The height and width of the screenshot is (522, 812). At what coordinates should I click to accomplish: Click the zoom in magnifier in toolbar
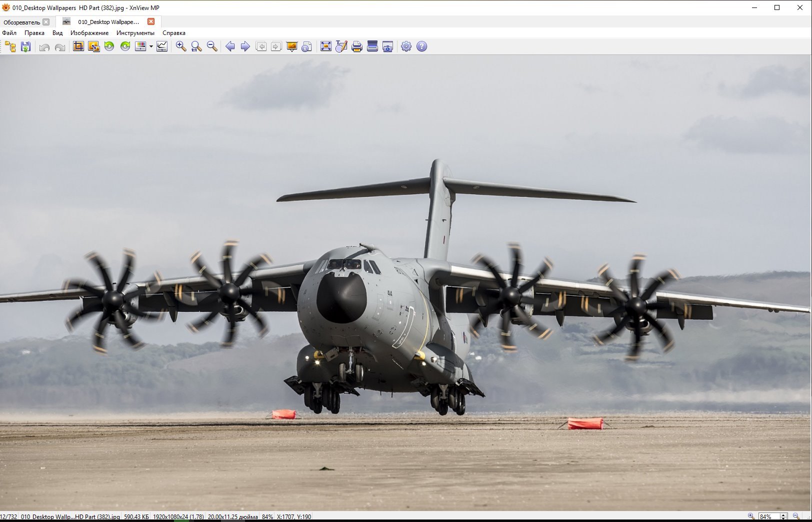click(181, 46)
